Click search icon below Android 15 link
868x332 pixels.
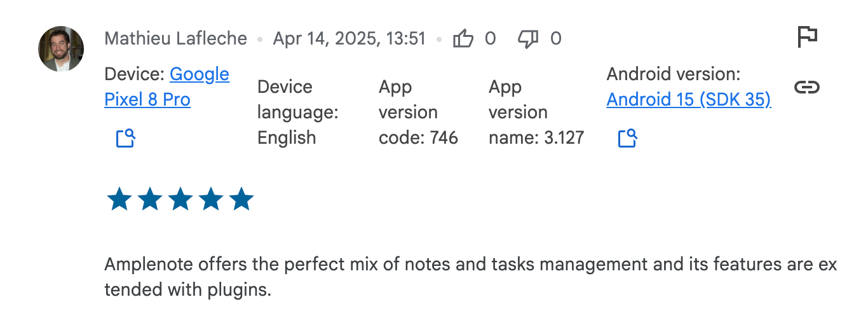(x=628, y=138)
